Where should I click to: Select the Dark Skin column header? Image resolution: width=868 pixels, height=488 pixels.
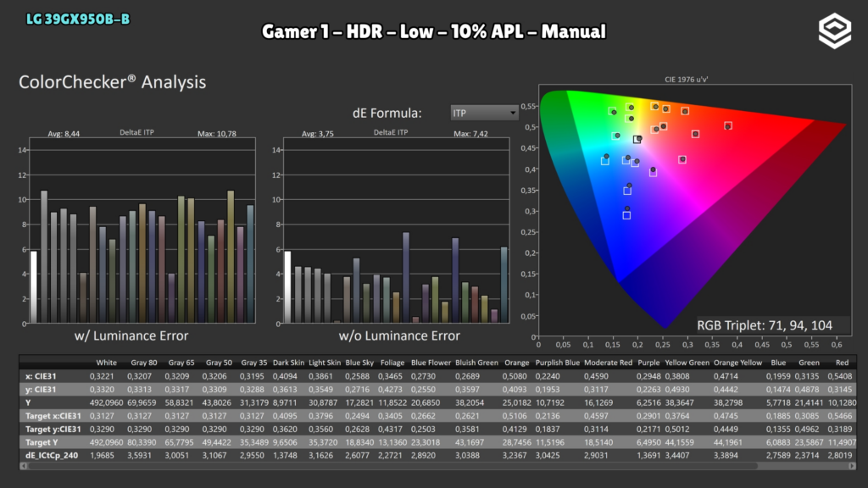288,363
